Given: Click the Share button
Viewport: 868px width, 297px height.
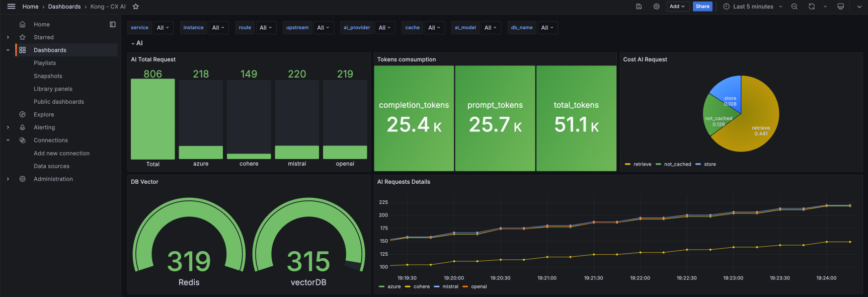Looking at the screenshot, I should pyautogui.click(x=702, y=7).
